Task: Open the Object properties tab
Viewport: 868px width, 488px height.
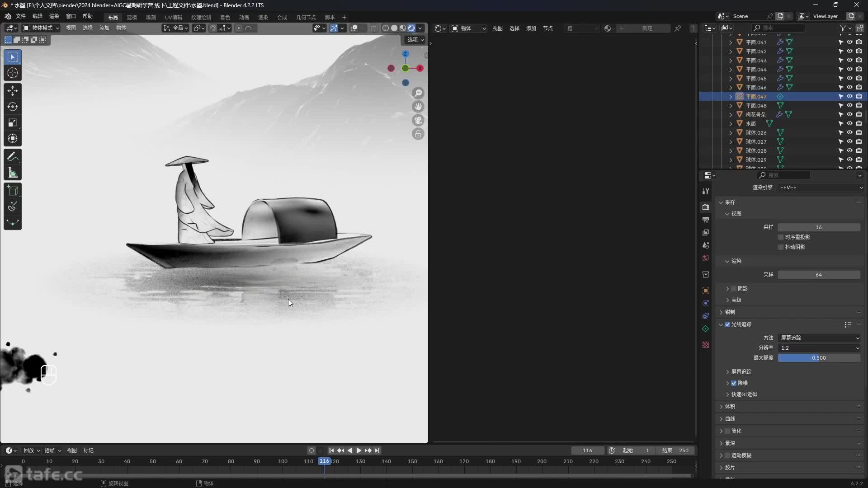Action: click(x=706, y=291)
